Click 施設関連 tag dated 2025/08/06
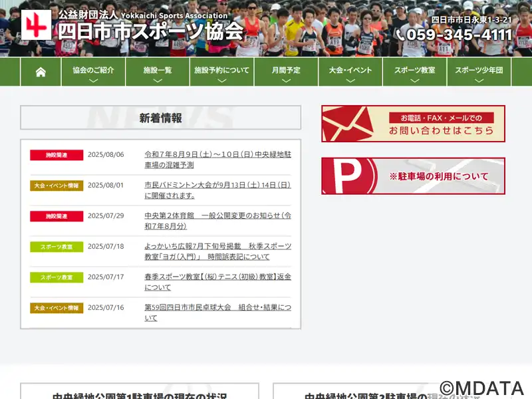Viewport: 532px width, 399px height. [57, 155]
